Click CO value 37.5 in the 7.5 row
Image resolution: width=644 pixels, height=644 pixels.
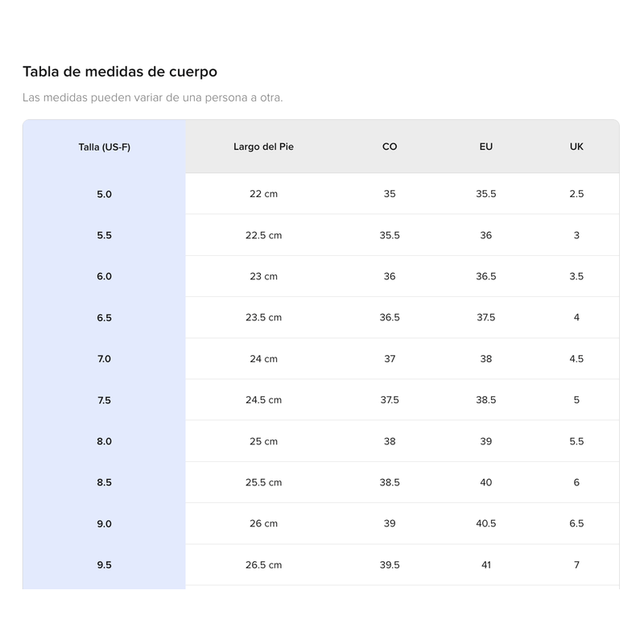tap(390, 400)
